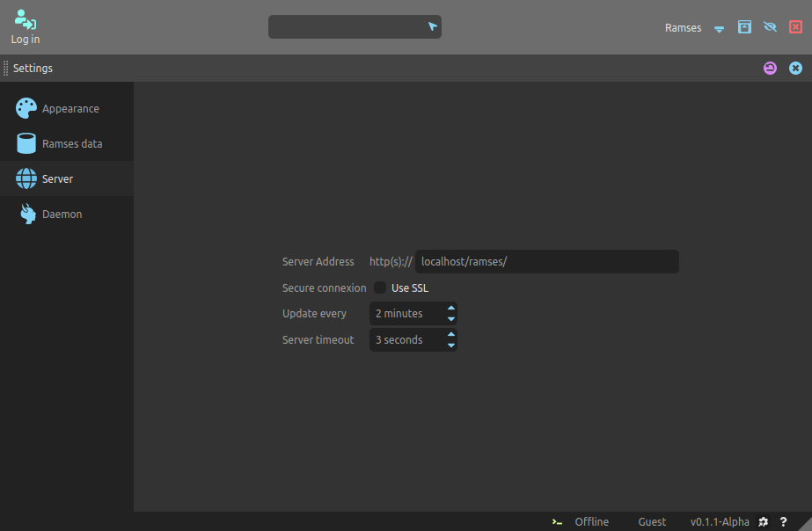Close the Settings panel with the blue X

pyautogui.click(x=795, y=69)
